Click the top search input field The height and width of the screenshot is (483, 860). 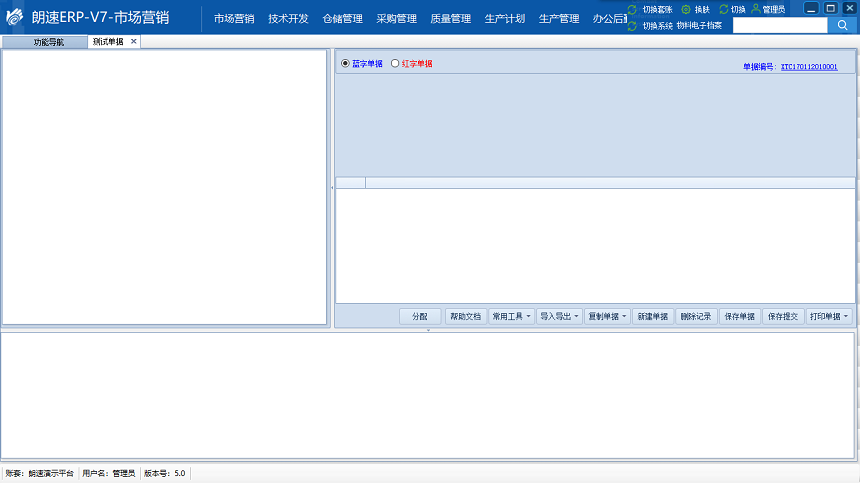click(x=780, y=25)
